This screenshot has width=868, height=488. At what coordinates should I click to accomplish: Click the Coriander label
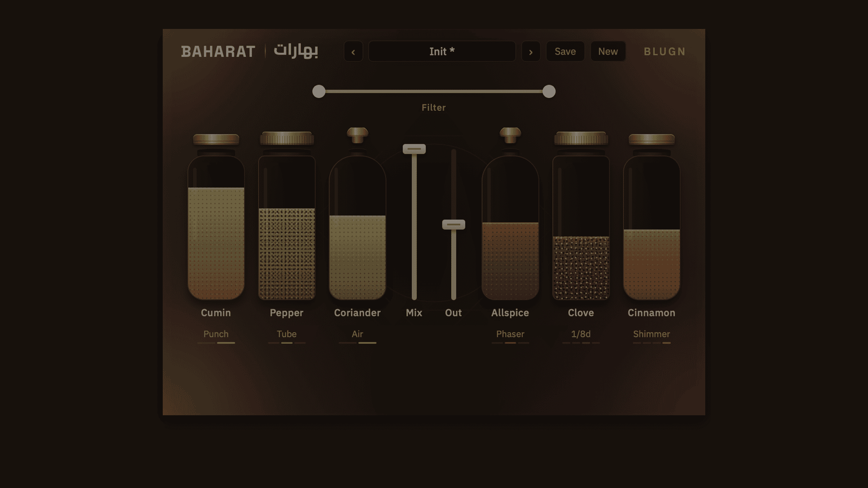tap(358, 313)
